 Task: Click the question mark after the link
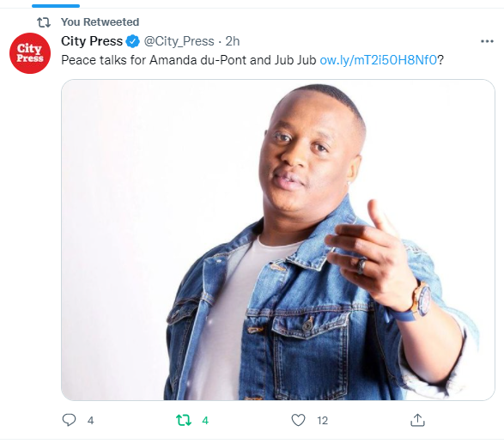tap(440, 60)
